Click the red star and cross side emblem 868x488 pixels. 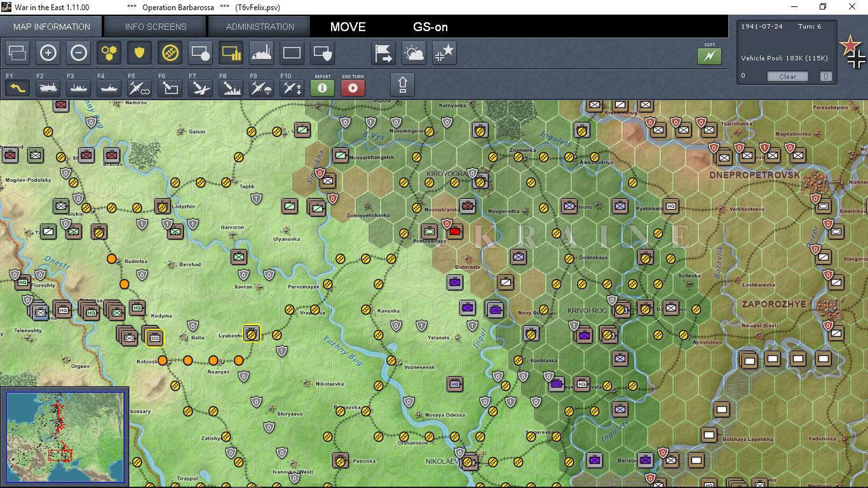[x=852, y=52]
